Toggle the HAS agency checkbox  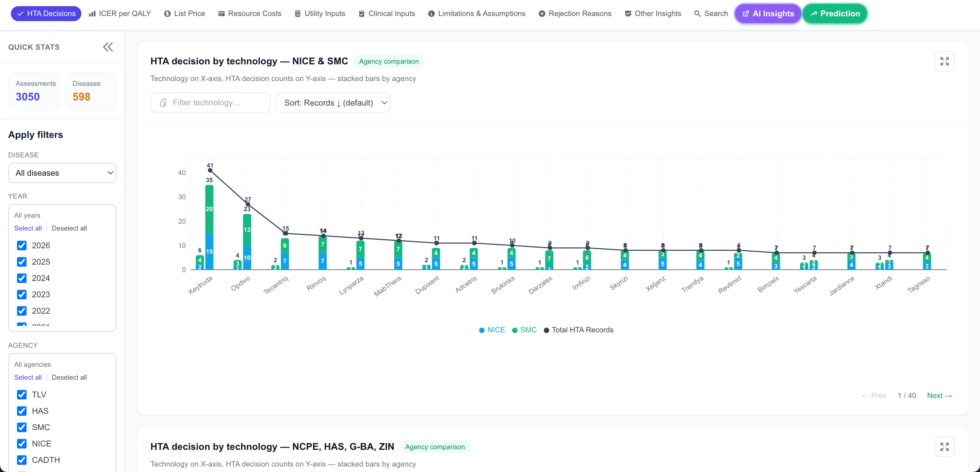[22, 411]
